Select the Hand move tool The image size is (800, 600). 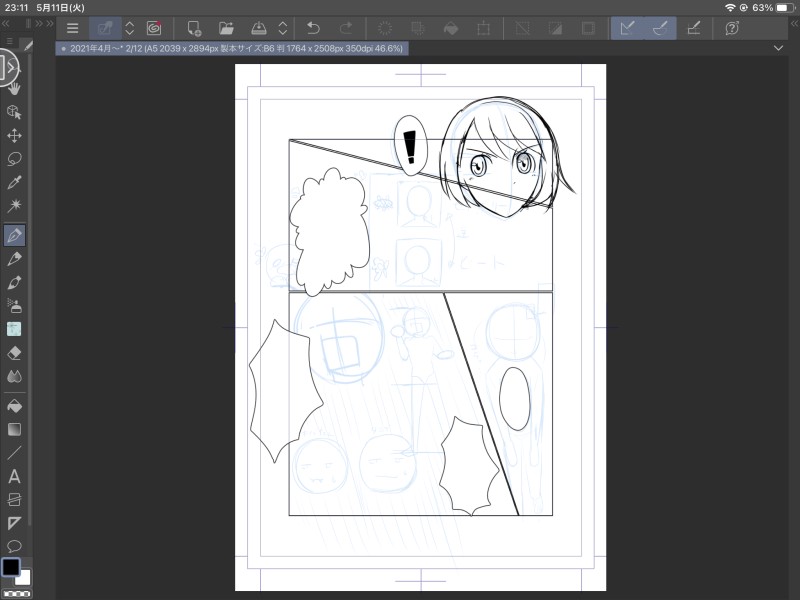[x=14, y=89]
